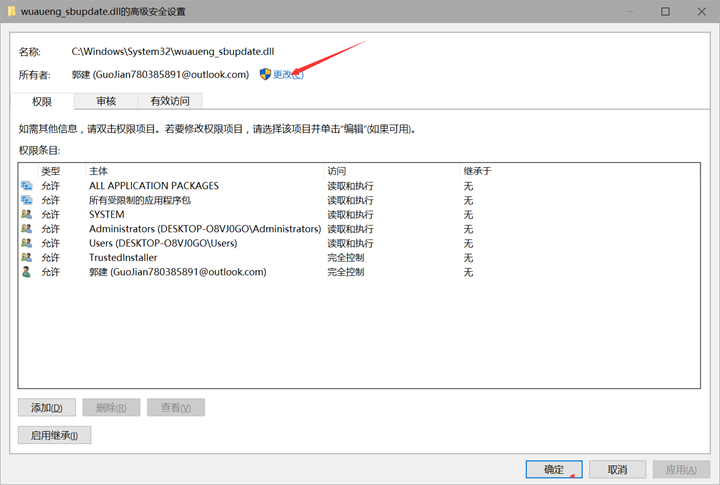The image size is (720, 485).
Task: Select the ALL APPLICATION PACKAGES principal
Action: 154,186
